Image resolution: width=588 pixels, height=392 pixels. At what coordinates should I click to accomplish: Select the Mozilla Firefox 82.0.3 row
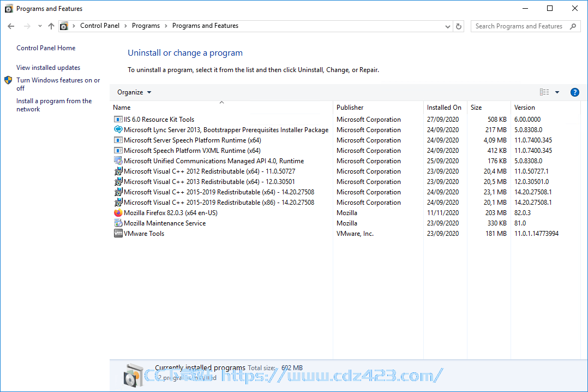coord(345,212)
